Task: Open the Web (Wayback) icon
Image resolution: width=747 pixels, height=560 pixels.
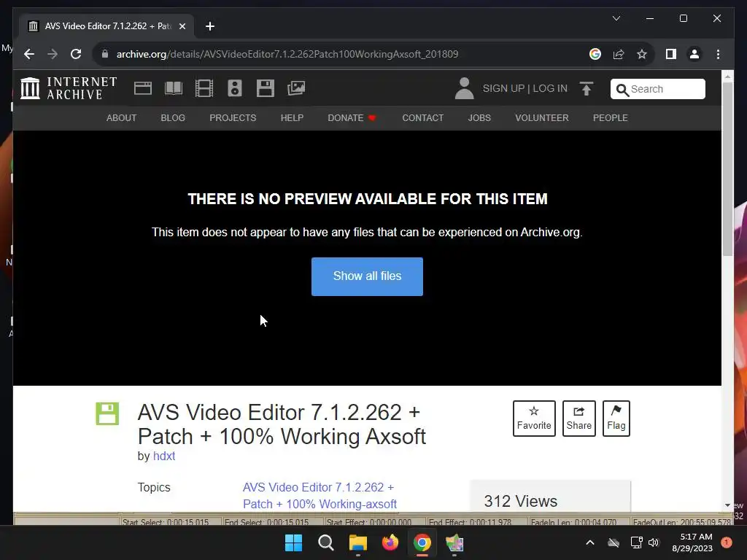Action: click(x=143, y=88)
